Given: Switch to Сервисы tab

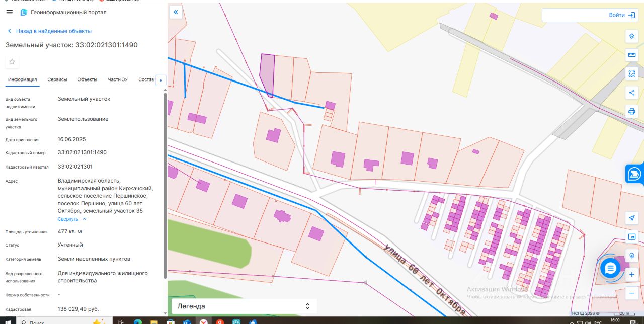Looking at the screenshot, I should pyautogui.click(x=57, y=79).
